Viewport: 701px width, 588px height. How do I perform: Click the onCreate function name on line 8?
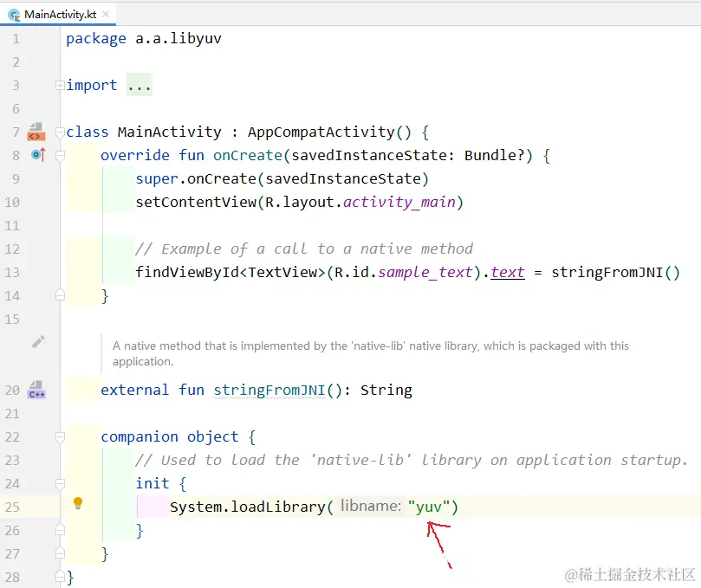coord(248,155)
